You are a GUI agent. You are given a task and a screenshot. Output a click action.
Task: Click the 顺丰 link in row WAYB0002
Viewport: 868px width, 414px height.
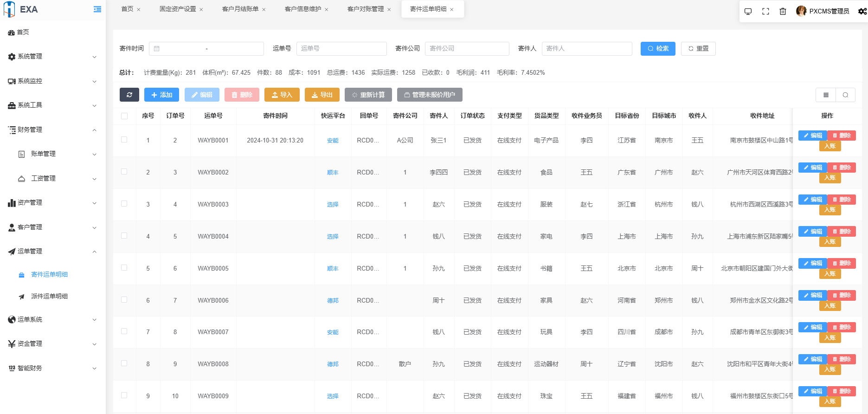coord(333,173)
